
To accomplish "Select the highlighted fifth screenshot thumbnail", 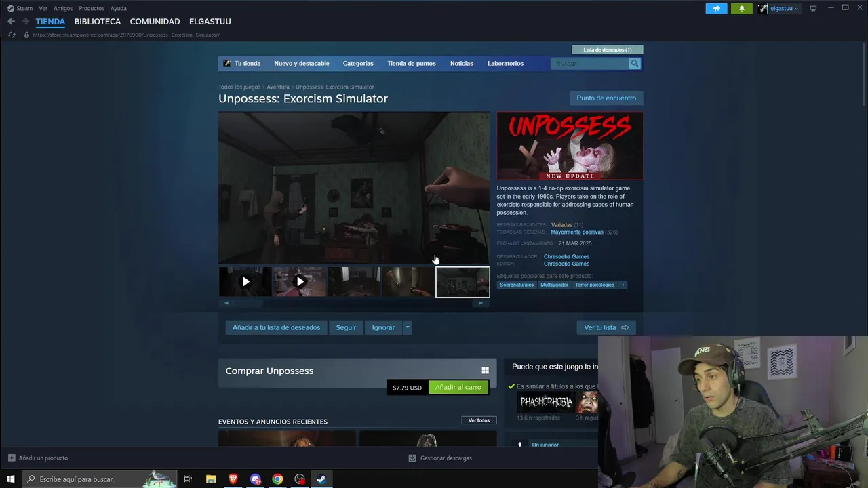I will click(462, 282).
